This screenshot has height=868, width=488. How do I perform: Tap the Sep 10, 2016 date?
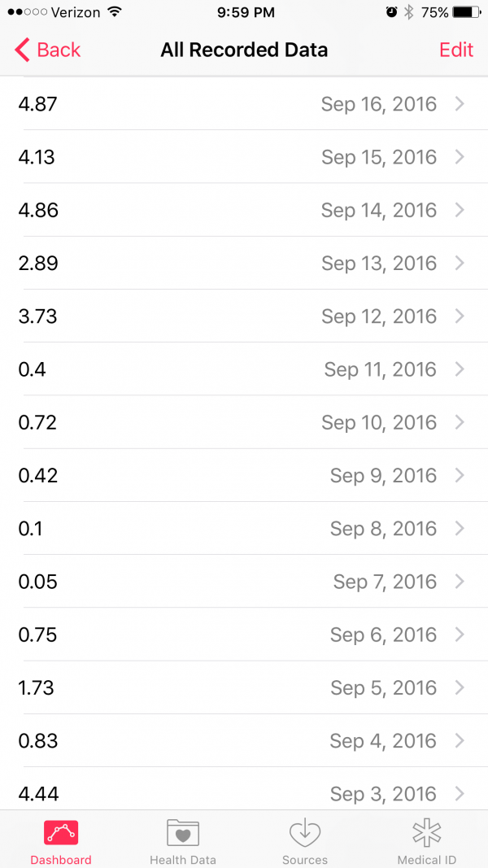point(379,422)
